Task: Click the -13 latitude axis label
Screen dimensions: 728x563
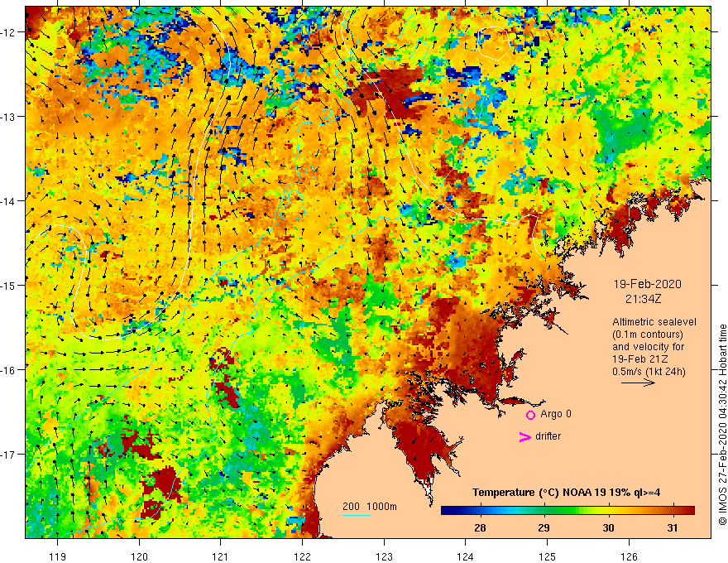Action: [10, 117]
